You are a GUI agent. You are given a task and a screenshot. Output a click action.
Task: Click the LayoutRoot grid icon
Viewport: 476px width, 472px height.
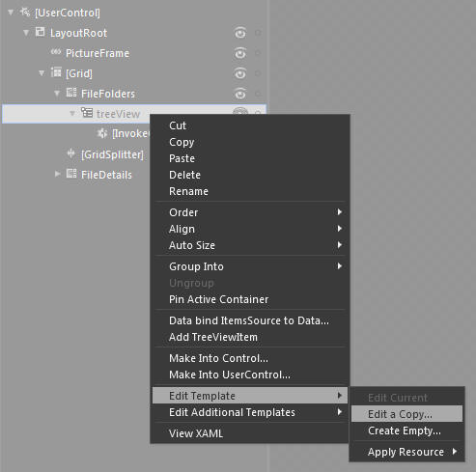pyautogui.click(x=40, y=32)
